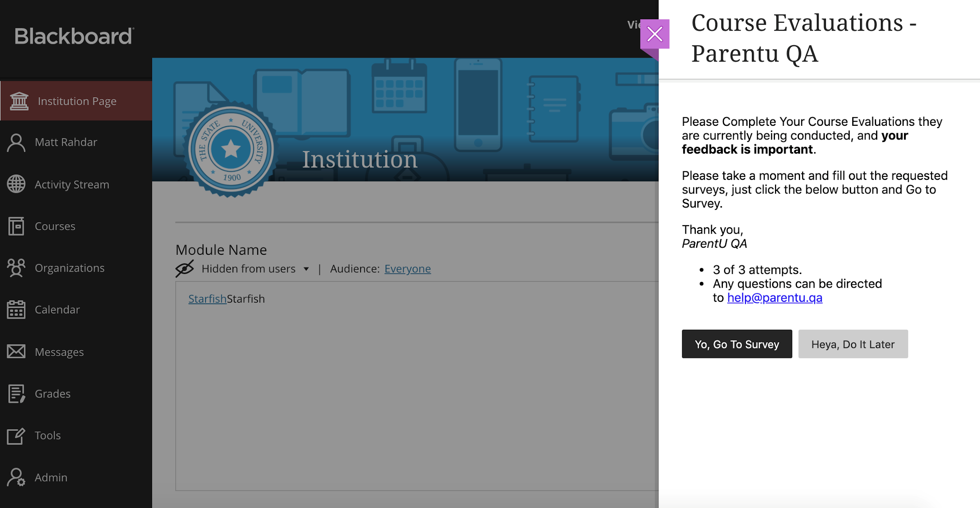Click the Calendar icon in the sidebar

(x=16, y=310)
